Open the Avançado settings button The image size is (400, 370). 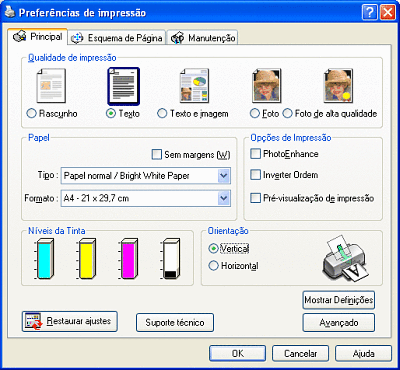(339, 323)
